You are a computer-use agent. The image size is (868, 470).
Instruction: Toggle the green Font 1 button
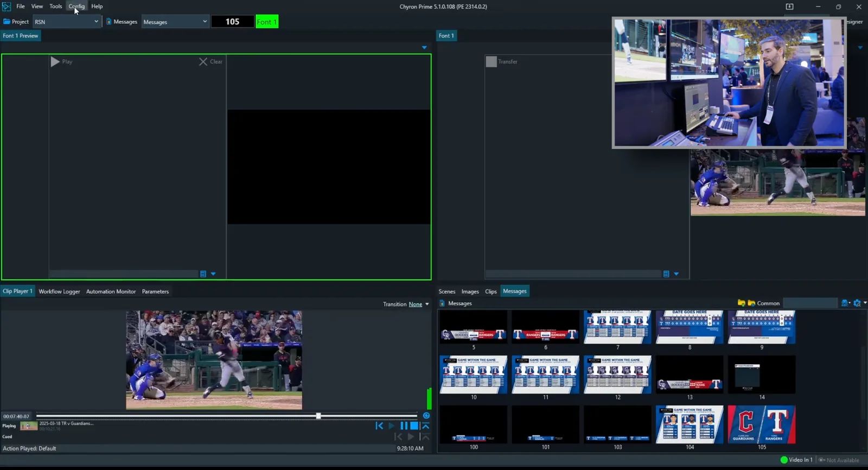coord(267,22)
